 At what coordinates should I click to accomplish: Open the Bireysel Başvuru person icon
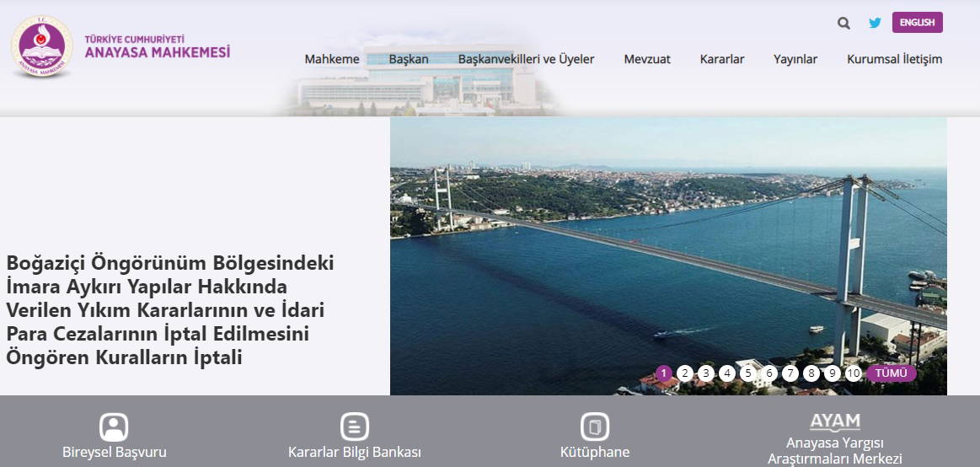[114, 427]
